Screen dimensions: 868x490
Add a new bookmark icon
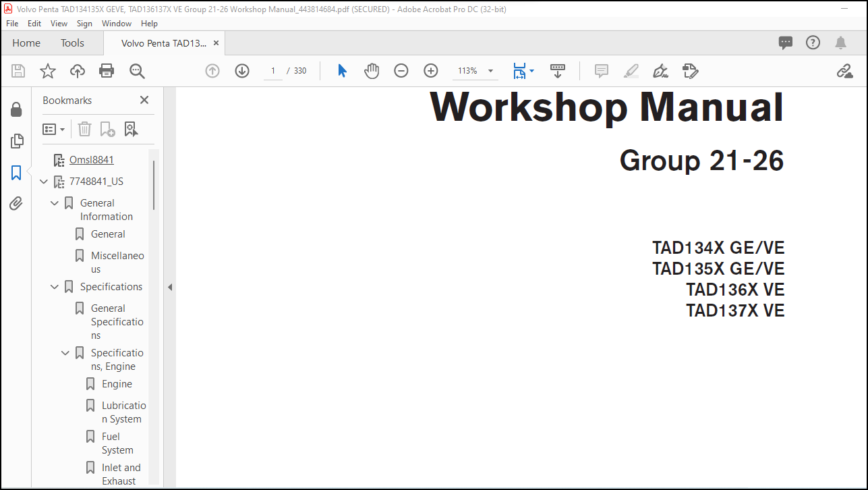click(x=107, y=129)
